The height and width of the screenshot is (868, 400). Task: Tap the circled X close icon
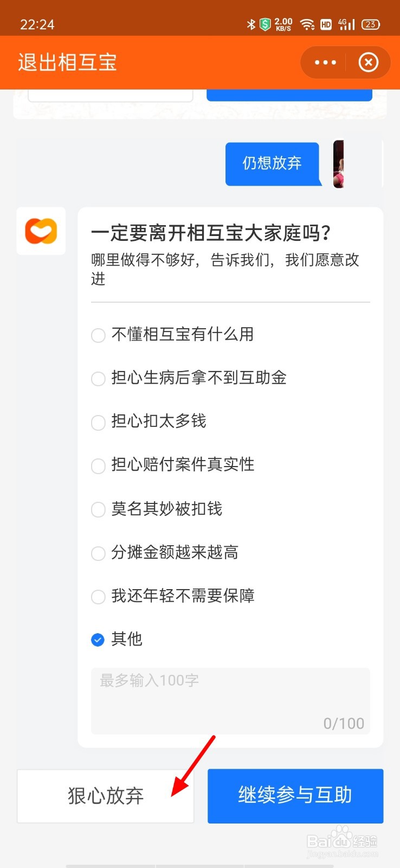point(369,62)
